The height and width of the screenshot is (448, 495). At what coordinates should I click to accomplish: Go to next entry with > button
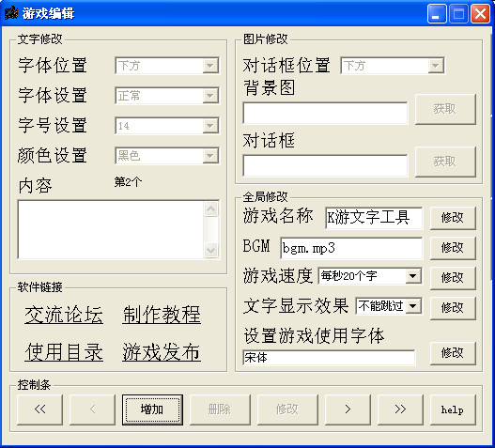click(x=348, y=409)
